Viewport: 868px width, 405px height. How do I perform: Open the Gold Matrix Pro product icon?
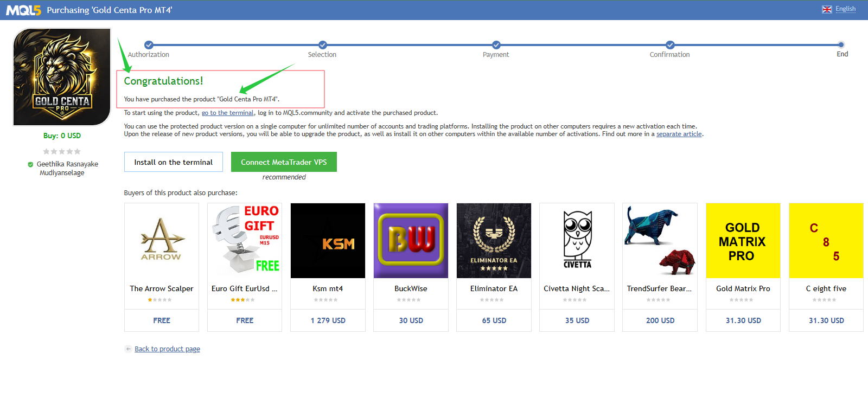click(743, 241)
